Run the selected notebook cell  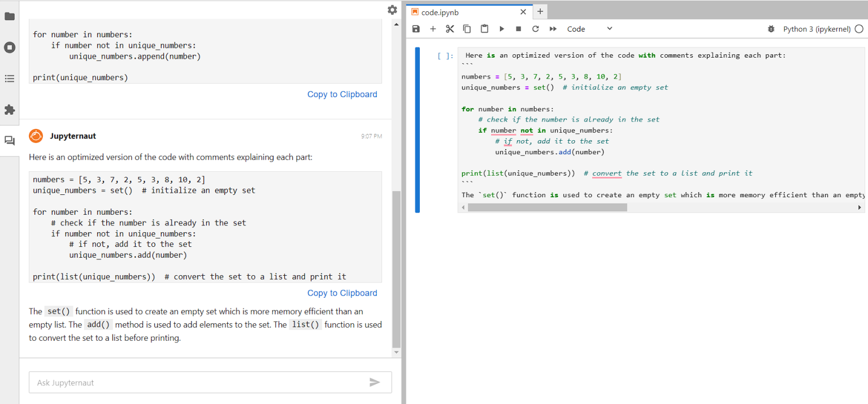point(501,28)
